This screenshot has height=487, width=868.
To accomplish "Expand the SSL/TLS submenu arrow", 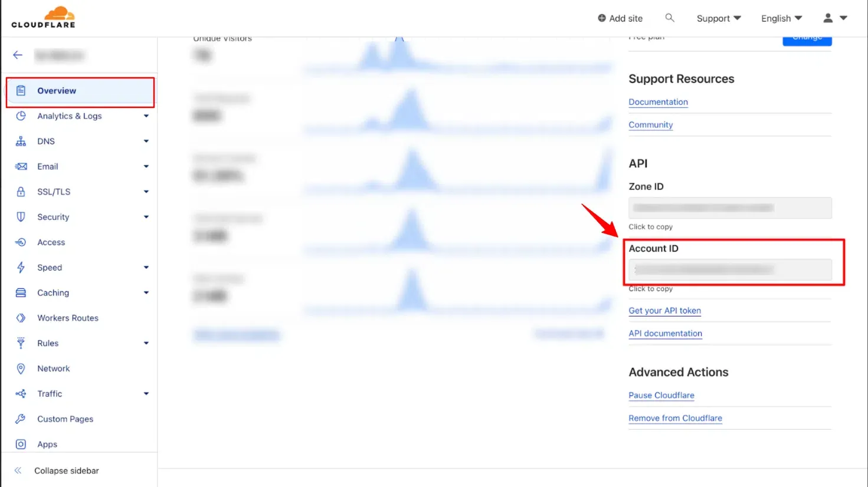I will pos(146,192).
